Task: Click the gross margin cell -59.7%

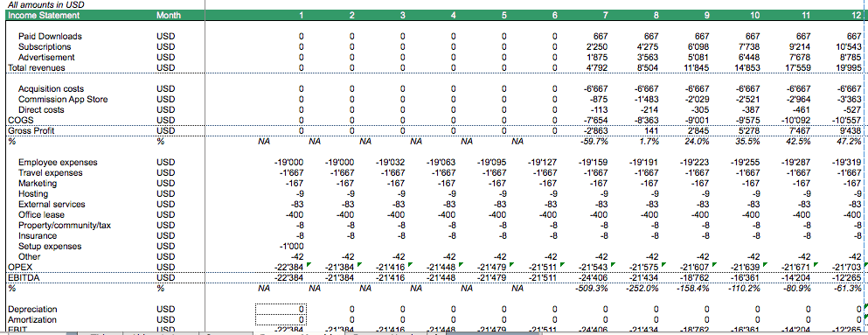Action: [595, 141]
